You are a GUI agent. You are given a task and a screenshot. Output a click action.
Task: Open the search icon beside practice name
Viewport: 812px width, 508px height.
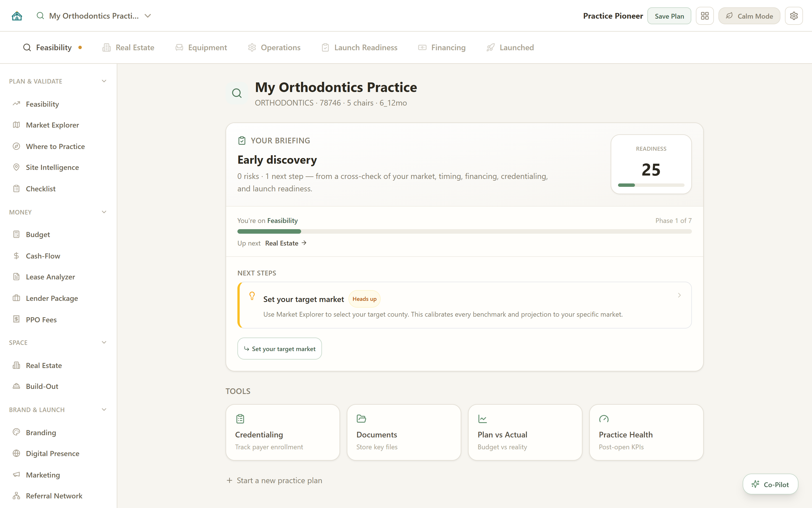coord(40,16)
